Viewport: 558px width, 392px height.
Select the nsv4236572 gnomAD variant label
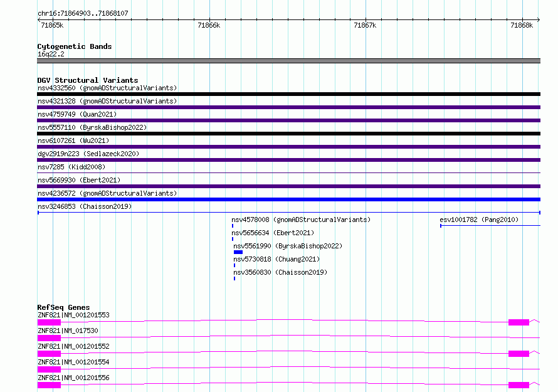coord(107,193)
